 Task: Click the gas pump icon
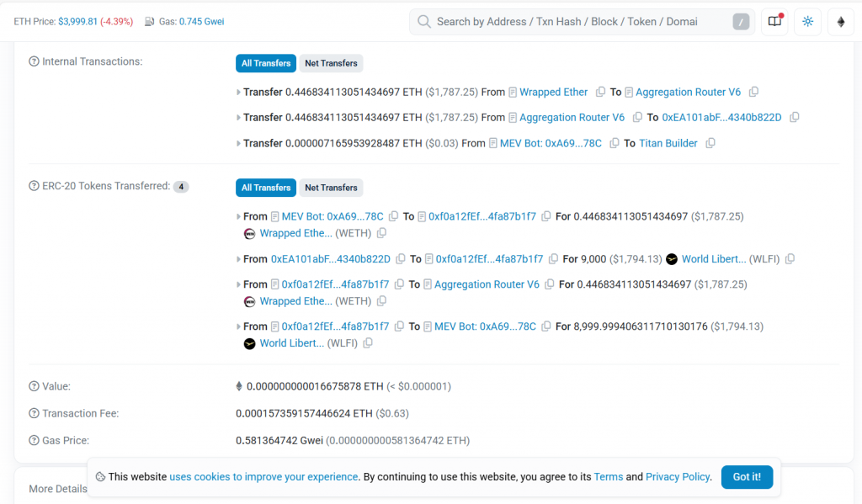(149, 21)
